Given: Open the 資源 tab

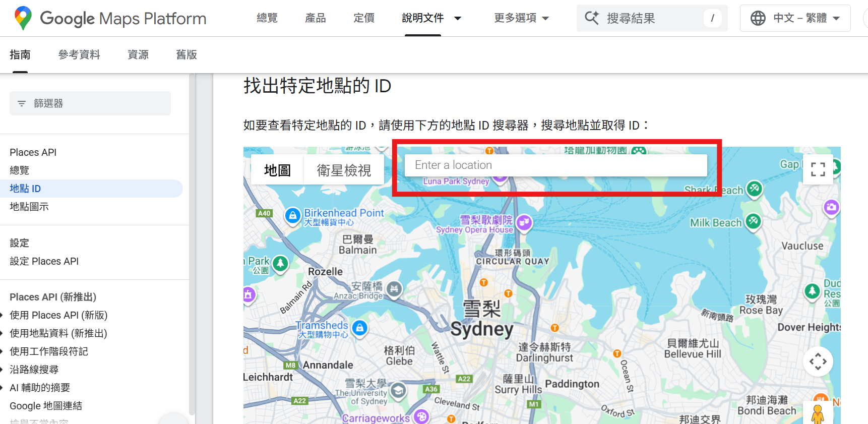Looking at the screenshot, I should 138,54.
